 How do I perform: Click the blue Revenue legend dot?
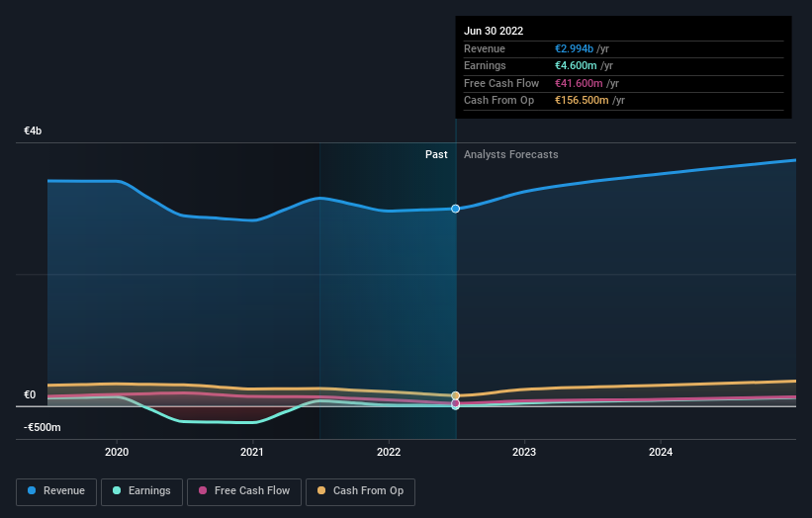(32, 490)
